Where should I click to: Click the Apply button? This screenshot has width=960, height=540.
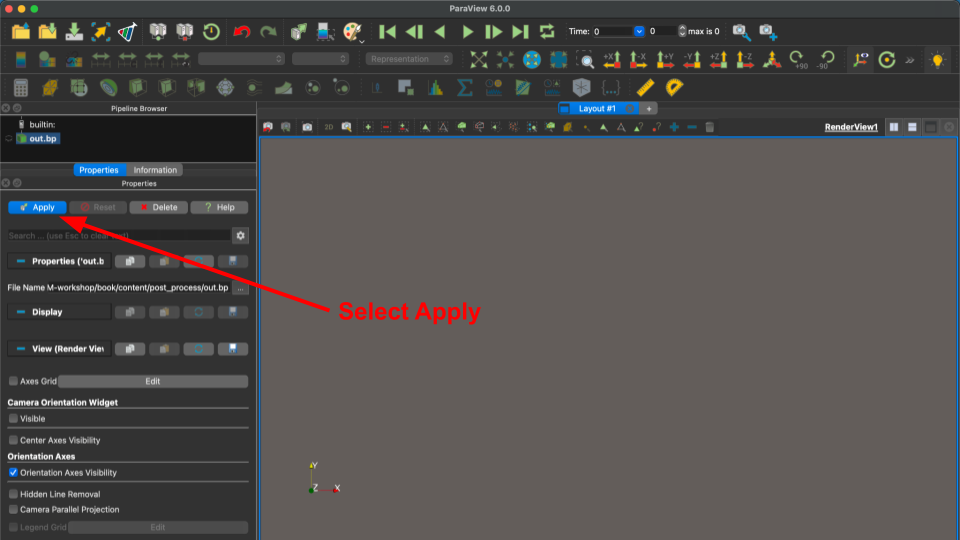click(37, 208)
